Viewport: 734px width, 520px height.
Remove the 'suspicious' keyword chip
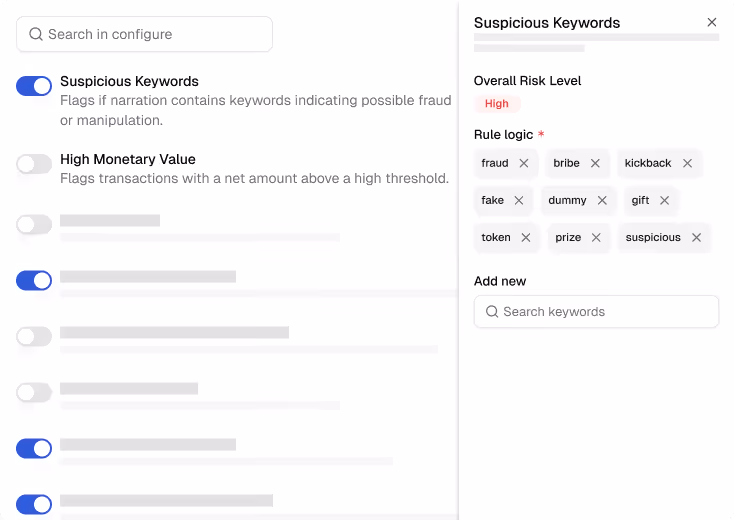click(697, 238)
